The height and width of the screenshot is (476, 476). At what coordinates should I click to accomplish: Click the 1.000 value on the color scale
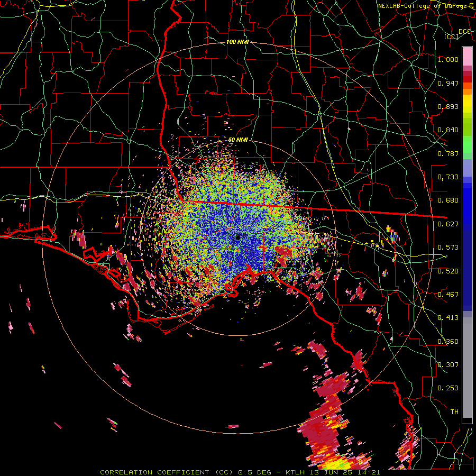pos(448,59)
